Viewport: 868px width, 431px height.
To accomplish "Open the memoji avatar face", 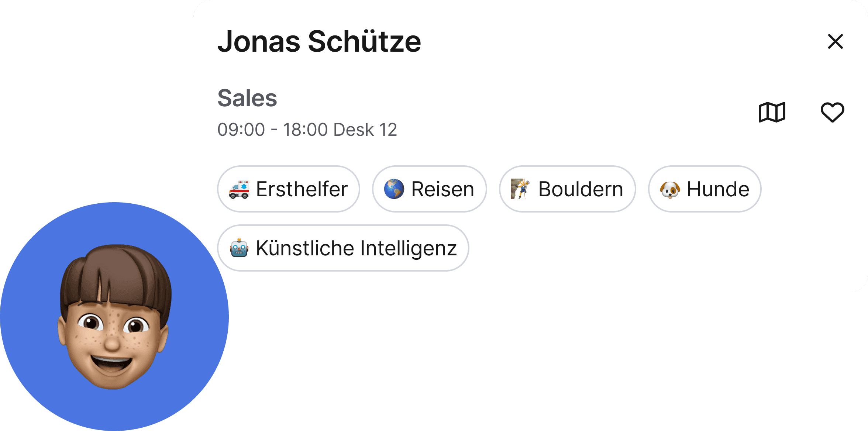I will pos(114,317).
